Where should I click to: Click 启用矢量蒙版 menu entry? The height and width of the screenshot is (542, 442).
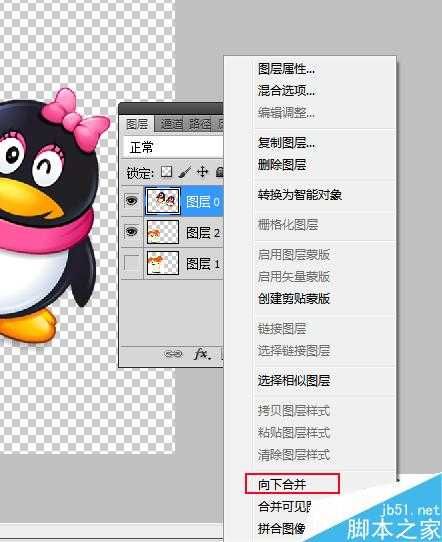294,277
